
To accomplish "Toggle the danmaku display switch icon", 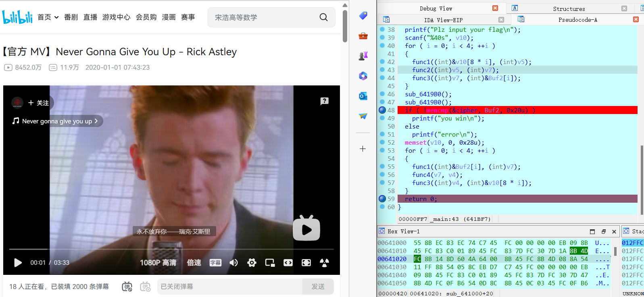I will tap(127, 287).
